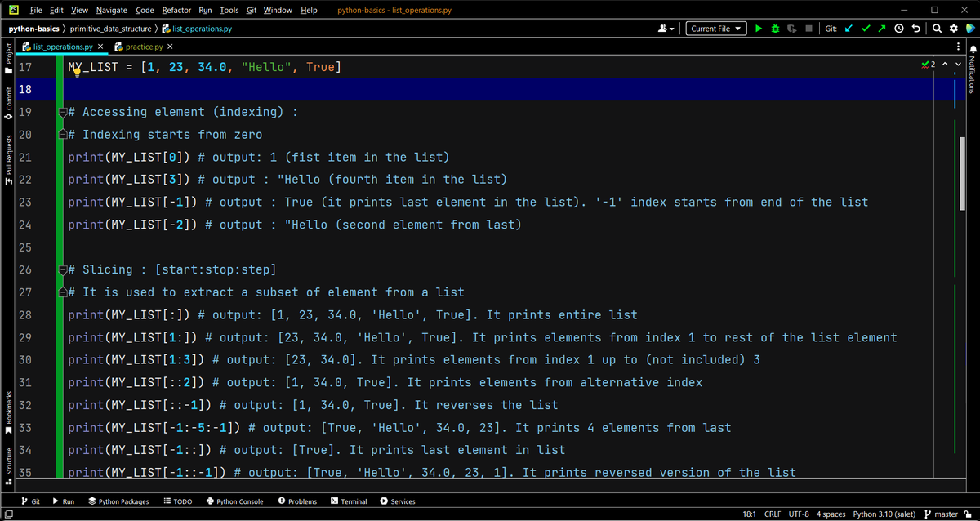Collapse Slicing comment fold marker at line 26

62,269
